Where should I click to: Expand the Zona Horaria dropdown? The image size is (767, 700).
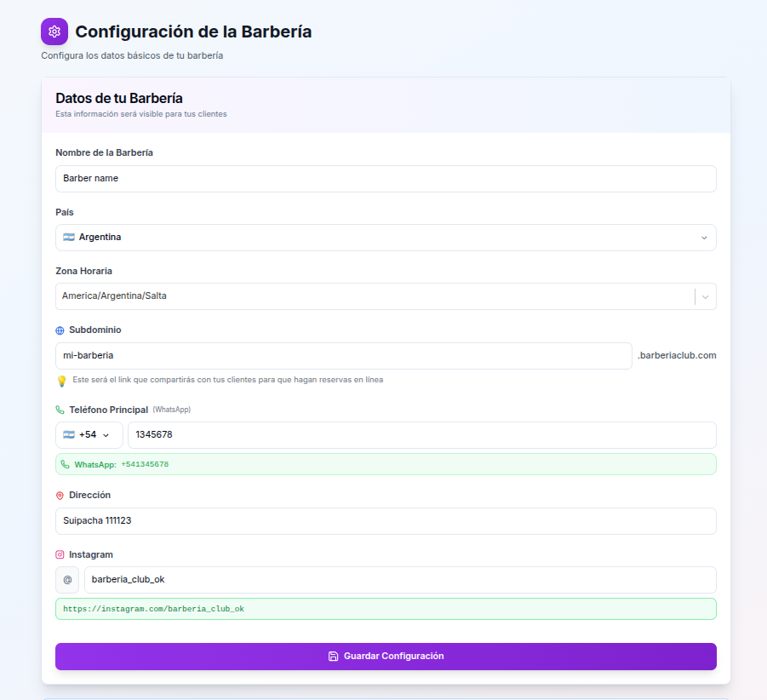705,296
